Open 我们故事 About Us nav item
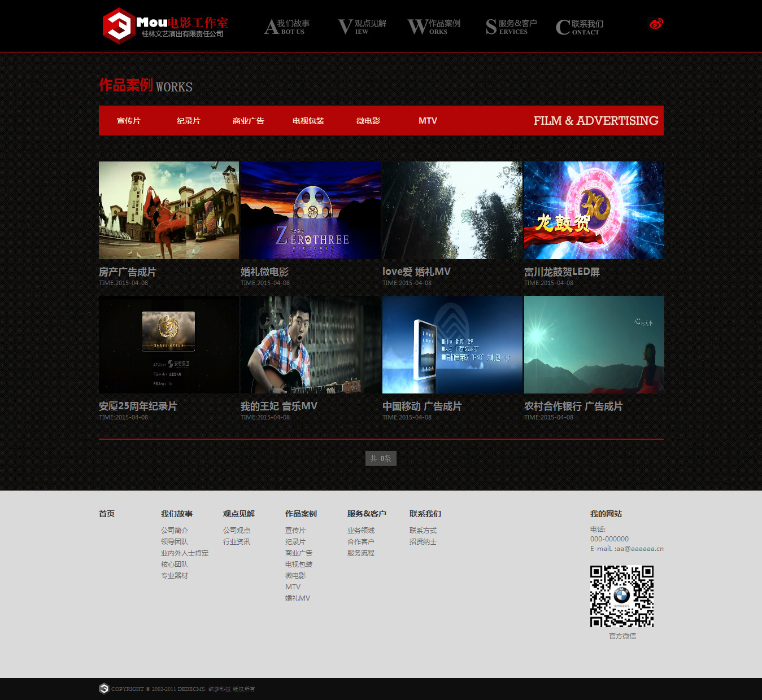The image size is (762, 700). (288, 27)
